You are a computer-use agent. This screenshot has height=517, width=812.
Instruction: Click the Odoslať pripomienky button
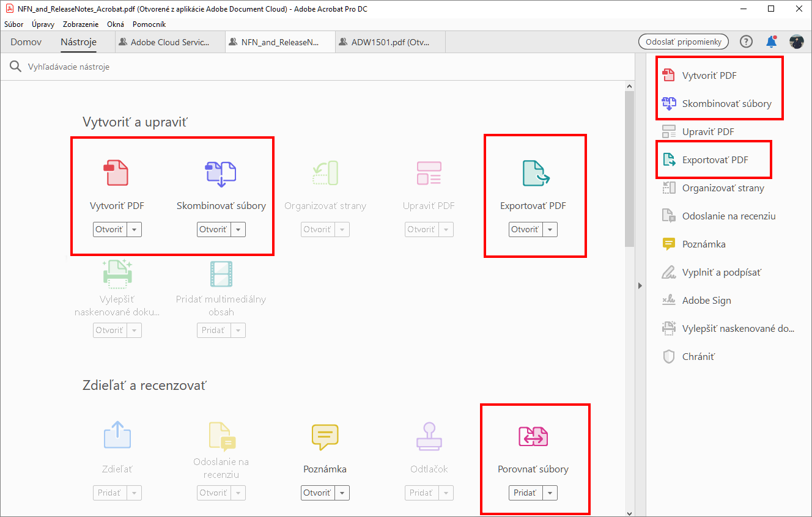pos(684,42)
